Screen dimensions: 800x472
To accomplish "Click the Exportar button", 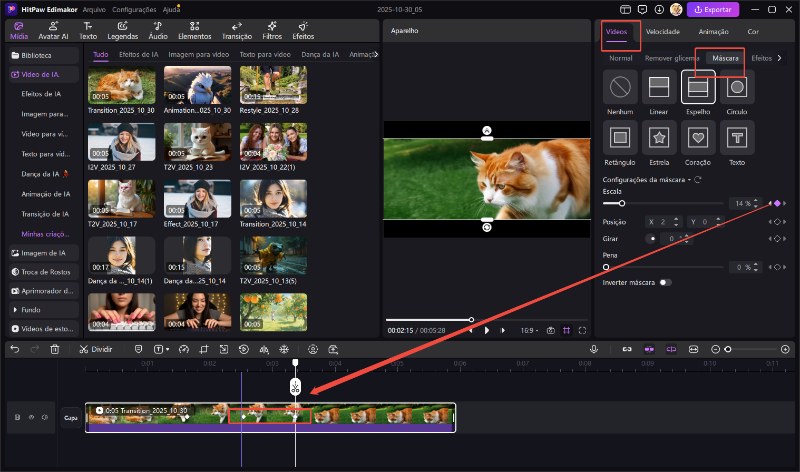I will [713, 9].
